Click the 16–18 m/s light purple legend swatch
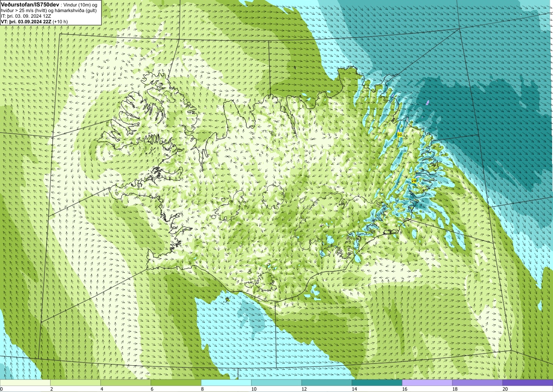This screenshot has width=553, height=392. [427, 383]
